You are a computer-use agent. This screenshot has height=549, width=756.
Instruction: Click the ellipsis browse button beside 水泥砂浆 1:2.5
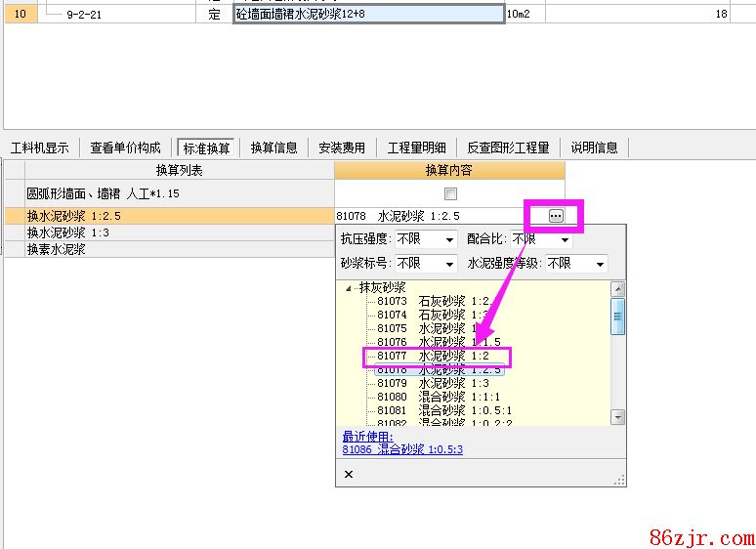(x=555, y=216)
